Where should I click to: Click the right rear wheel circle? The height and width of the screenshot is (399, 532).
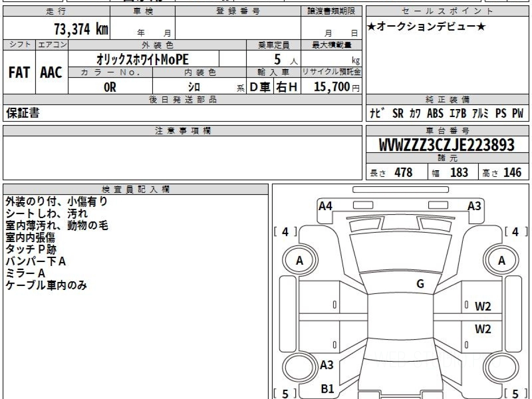tap(501, 368)
